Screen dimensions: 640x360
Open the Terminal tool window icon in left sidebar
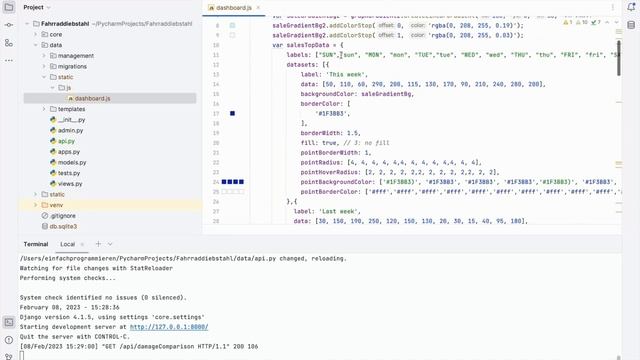pyautogui.click(x=9, y=322)
